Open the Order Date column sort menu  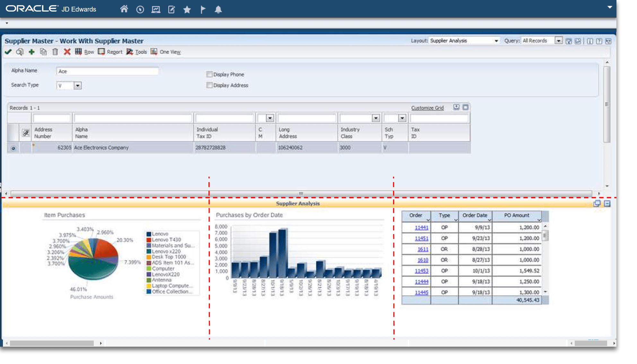tap(489, 220)
